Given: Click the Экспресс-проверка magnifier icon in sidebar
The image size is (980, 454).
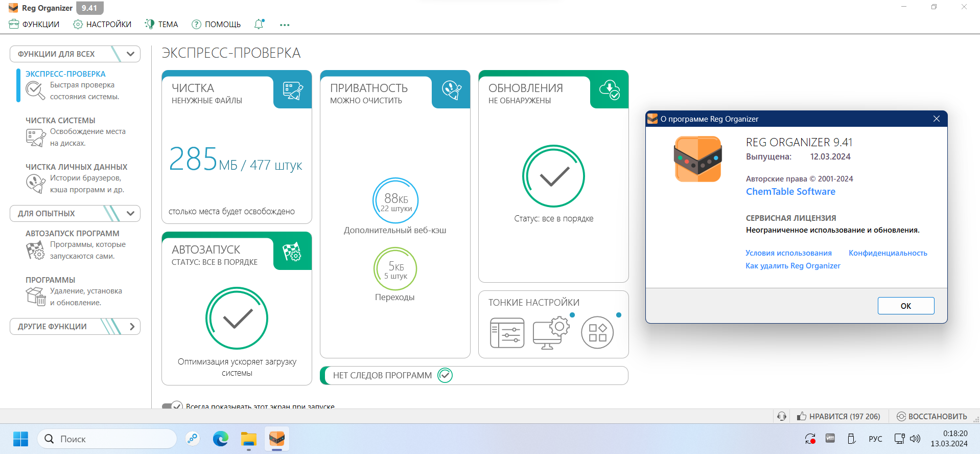Looking at the screenshot, I should coord(36,90).
